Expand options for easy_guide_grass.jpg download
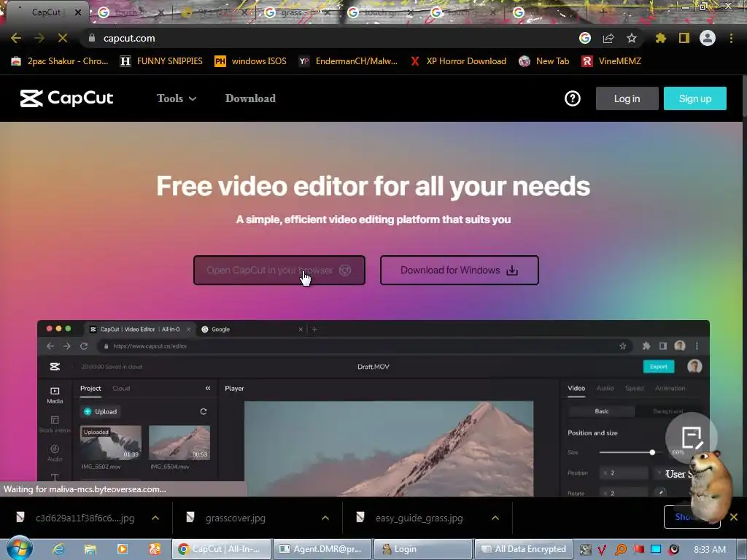The height and width of the screenshot is (560, 747). coord(495,518)
